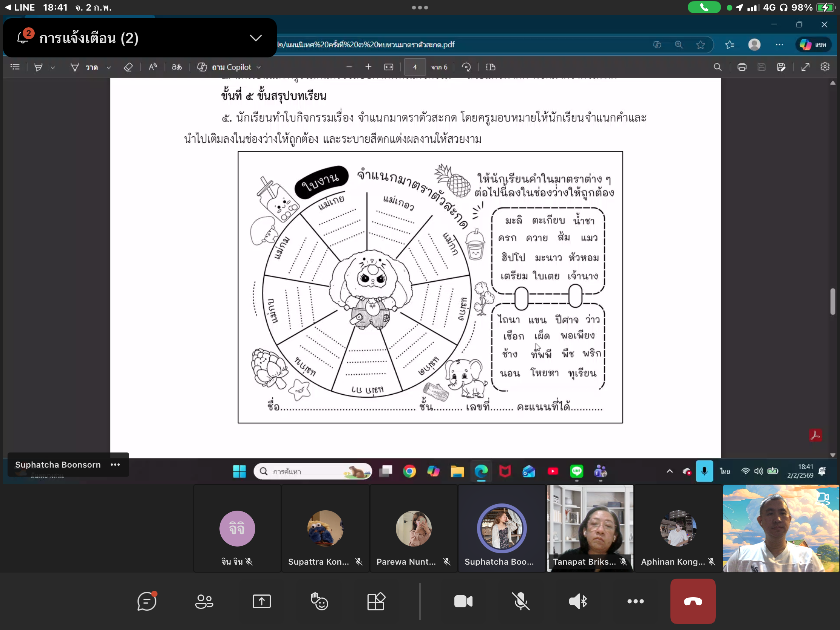Viewport: 840px width, 630px height.
Task: Open raise hand and reactions
Action: point(319,601)
